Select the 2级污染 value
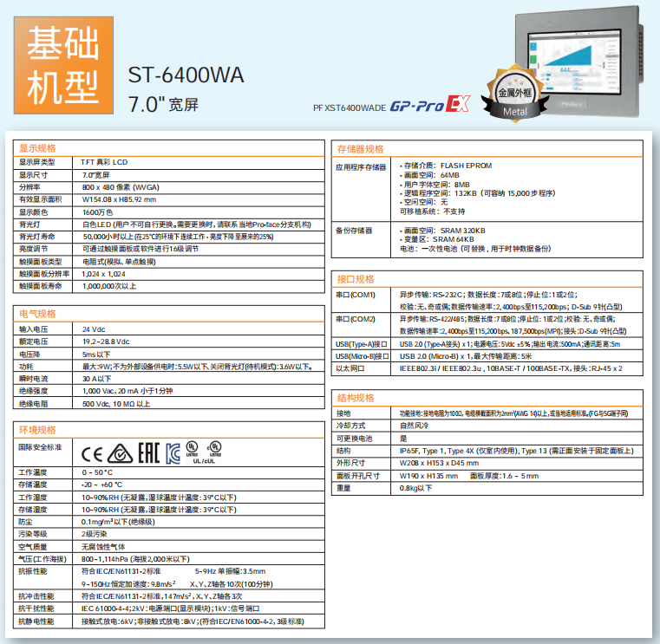660x644 pixels. pos(95,534)
